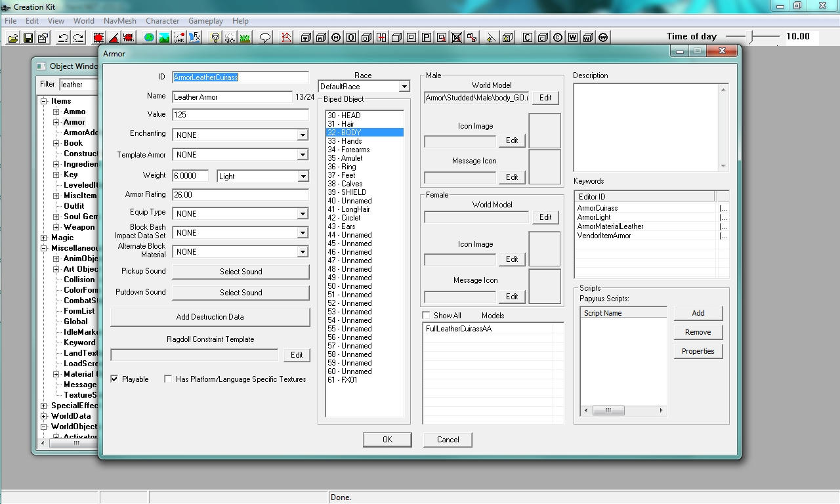
Task: Click Add Destruction Data button
Action: [x=210, y=317]
